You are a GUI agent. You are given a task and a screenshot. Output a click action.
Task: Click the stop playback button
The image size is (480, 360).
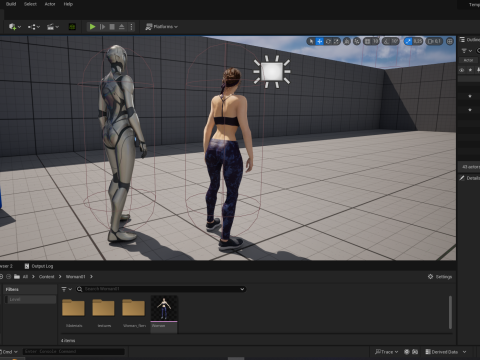pos(112,27)
